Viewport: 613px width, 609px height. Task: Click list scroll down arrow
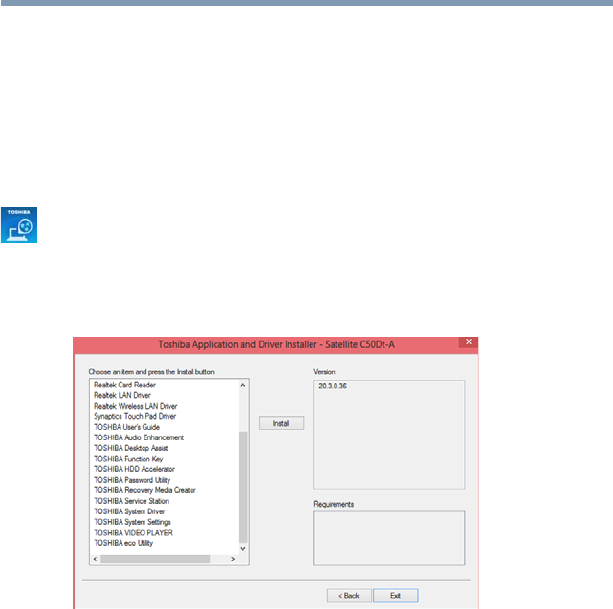[x=243, y=549]
